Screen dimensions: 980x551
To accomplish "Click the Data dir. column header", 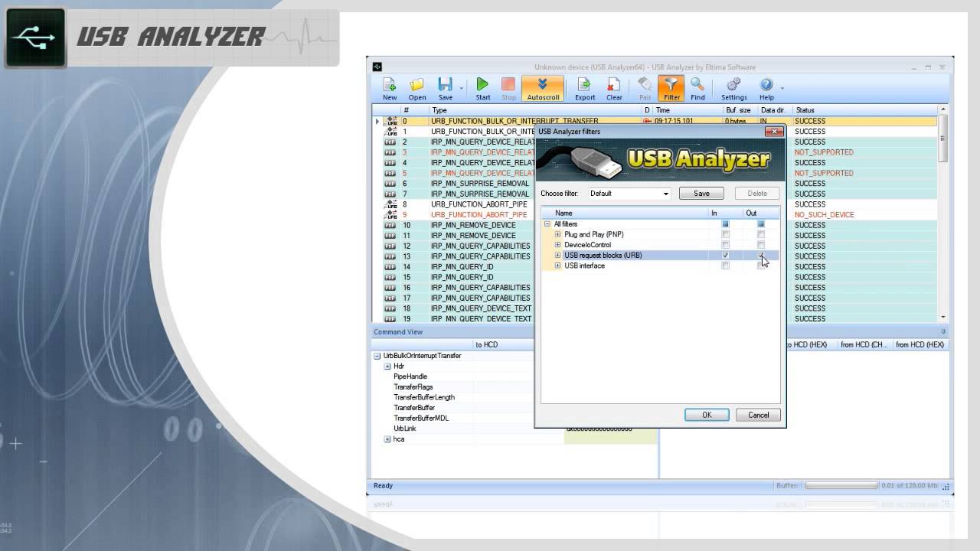I will point(776,110).
